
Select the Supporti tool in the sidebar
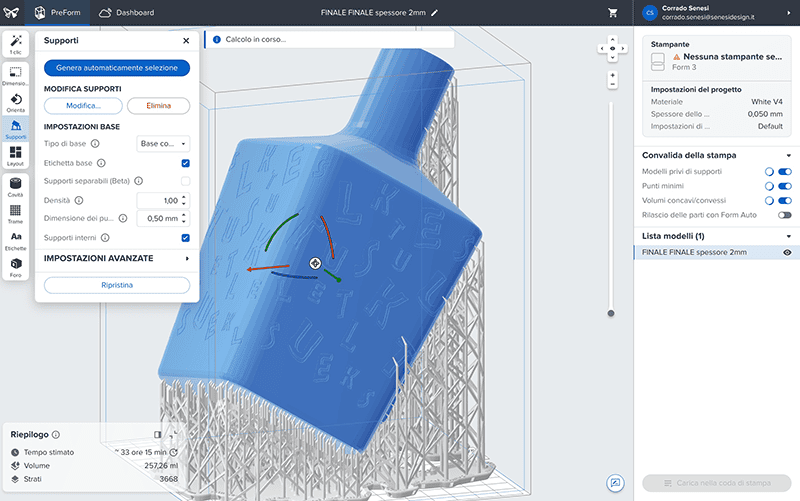(15, 129)
